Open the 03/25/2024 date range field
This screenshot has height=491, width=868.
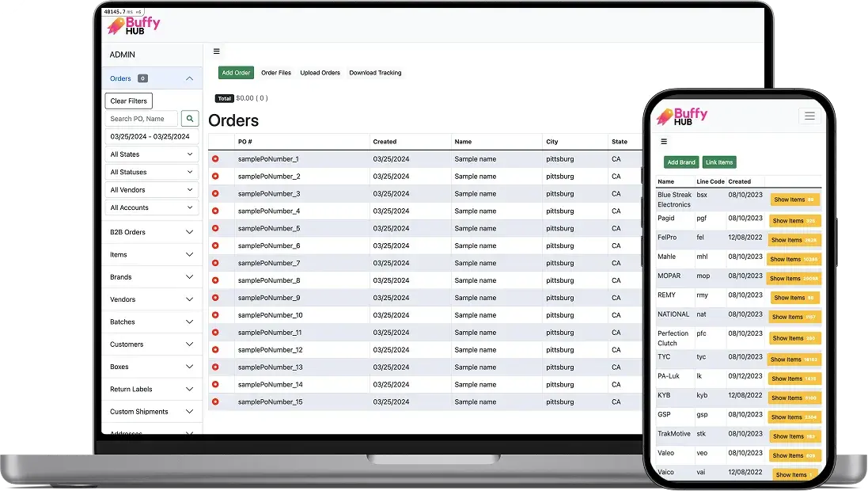[152, 136]
